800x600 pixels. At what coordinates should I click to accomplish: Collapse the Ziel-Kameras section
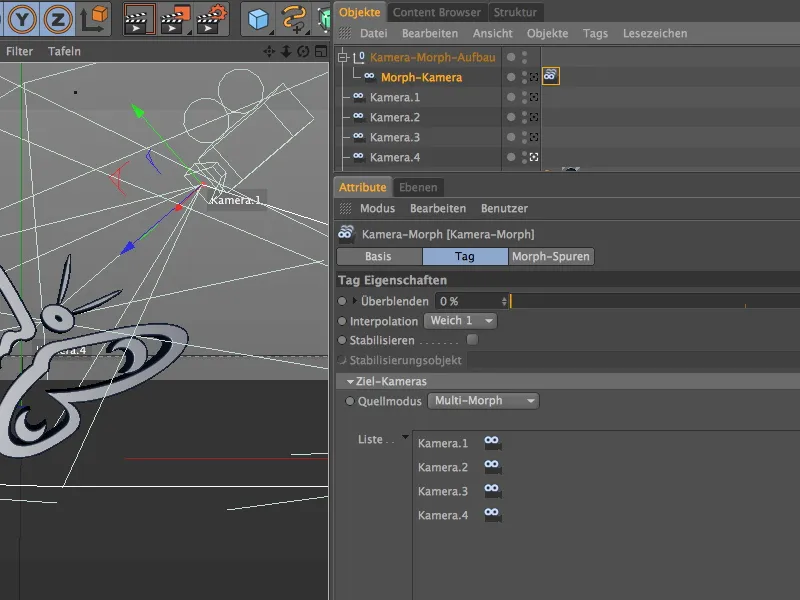[350, 382]
